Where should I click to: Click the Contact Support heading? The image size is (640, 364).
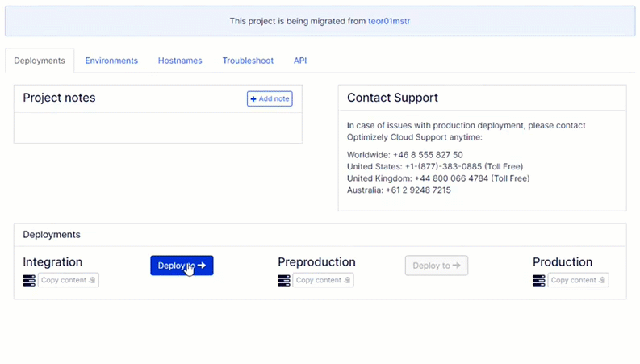click(x=392, y=98)
